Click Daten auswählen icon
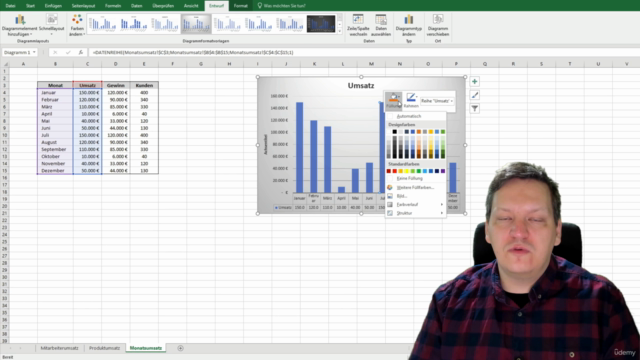 pyautogui.click(x=381, y=19)
